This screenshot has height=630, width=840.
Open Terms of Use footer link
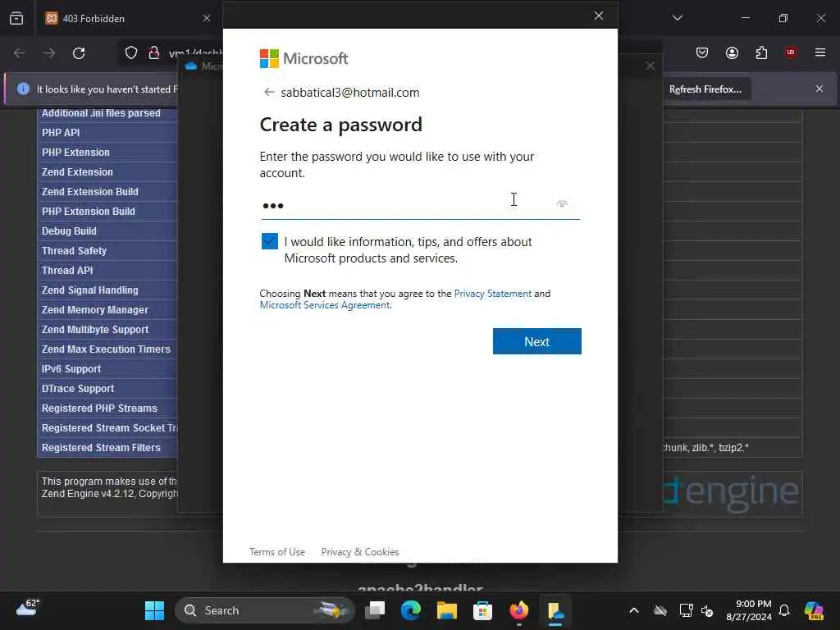tap(277, 552)
